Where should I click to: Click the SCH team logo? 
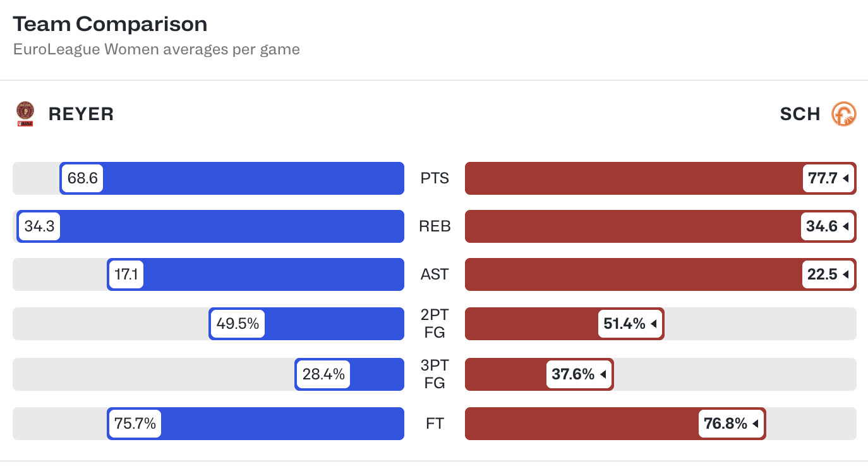843,114
